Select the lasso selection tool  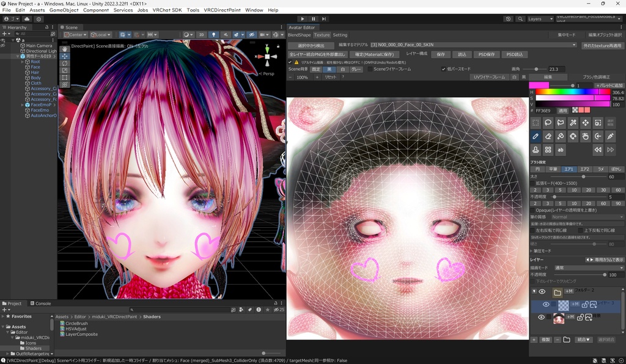(x=548, y=123)
